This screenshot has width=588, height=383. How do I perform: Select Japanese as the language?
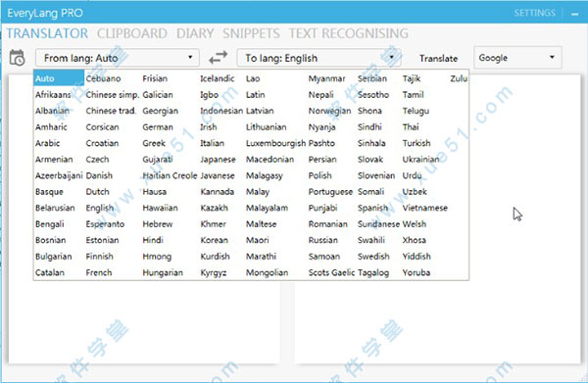click(218, 160)
